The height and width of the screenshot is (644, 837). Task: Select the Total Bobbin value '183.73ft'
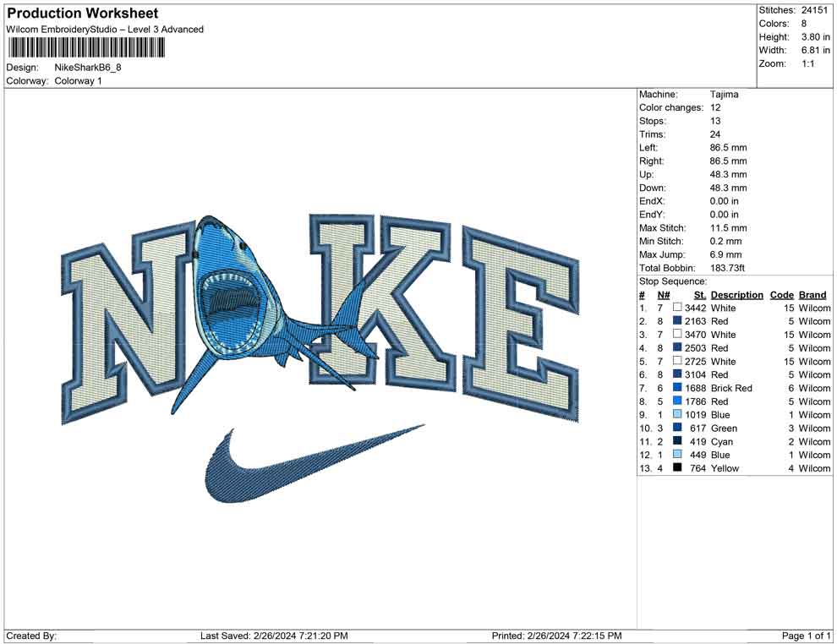point(728,268)
